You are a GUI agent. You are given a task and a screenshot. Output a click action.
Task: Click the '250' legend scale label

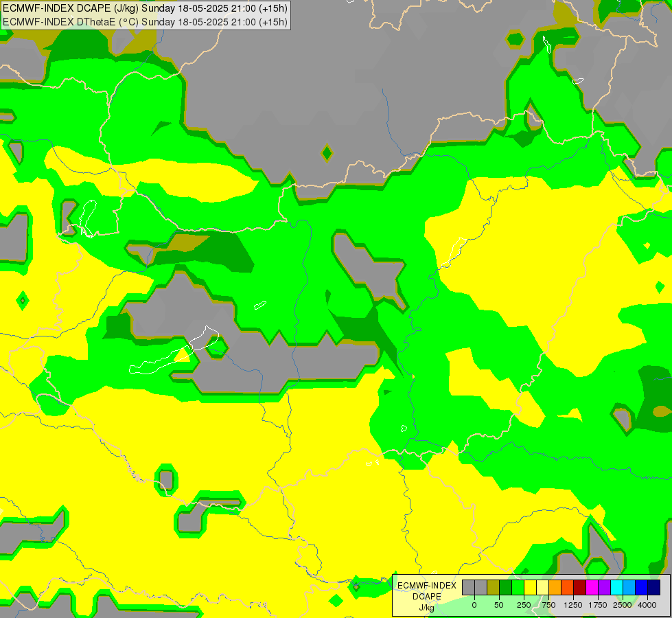(x=524, y=605)
